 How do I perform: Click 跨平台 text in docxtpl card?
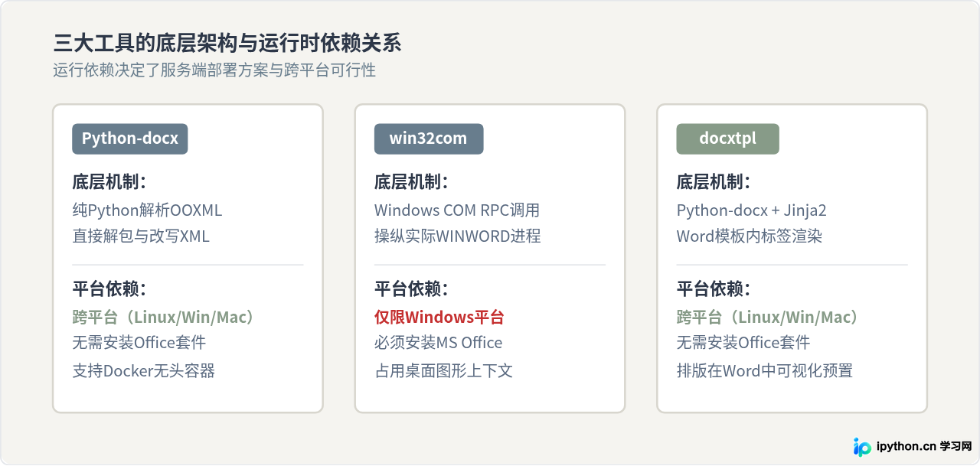(767, 317)
